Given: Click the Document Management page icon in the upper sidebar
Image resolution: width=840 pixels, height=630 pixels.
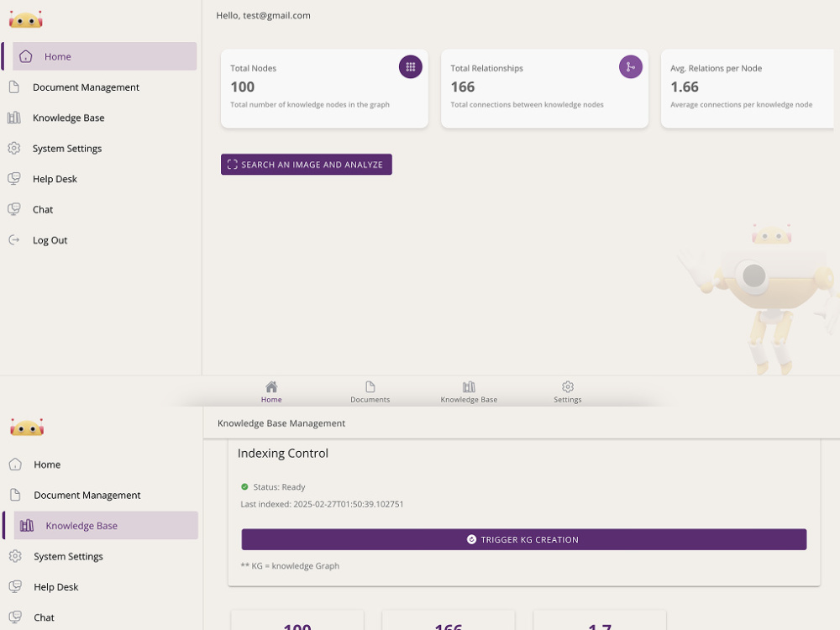Looking at the screenshot, I should click(x=14, y=87).
